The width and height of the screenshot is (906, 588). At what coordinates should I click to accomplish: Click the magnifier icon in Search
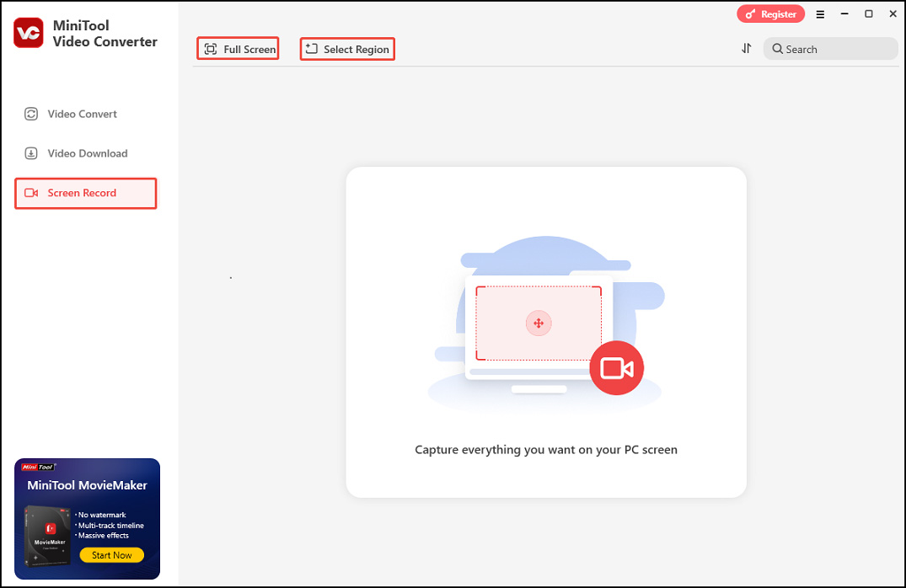(x=778, y=49)
